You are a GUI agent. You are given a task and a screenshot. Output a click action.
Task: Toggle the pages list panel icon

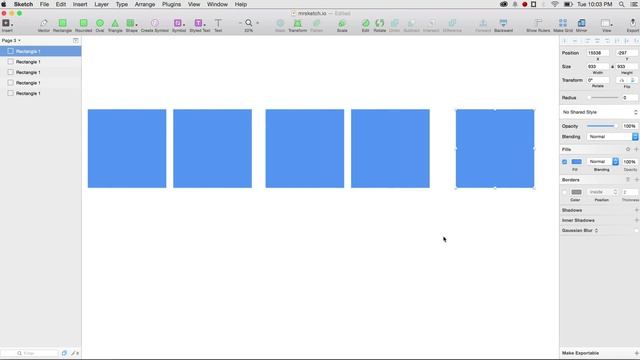click(76, 40)
